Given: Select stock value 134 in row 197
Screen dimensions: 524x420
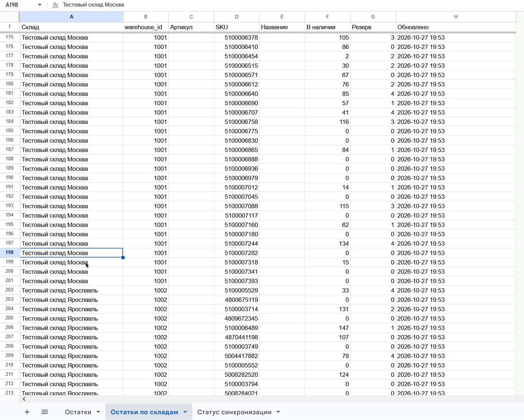Looking at the screenshot, I should pyautogui.click(x=327, y=243).
